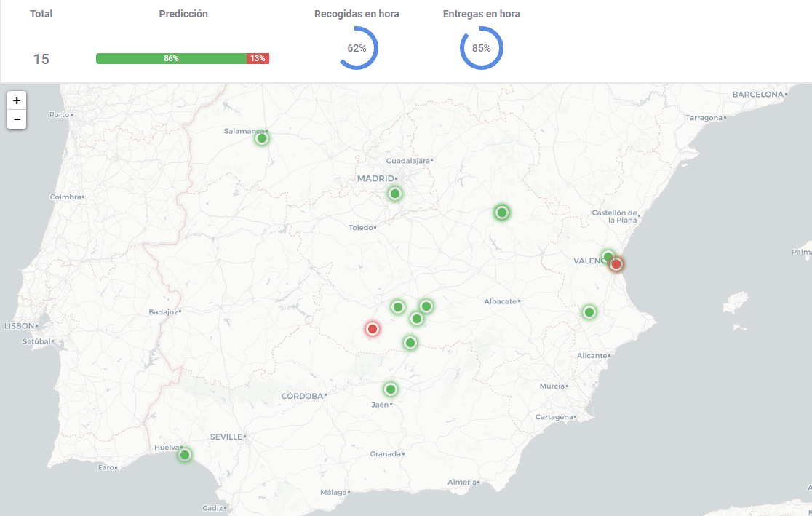
Task: Select the southernmost green marker in central cluster
Action: click(410, 343)
